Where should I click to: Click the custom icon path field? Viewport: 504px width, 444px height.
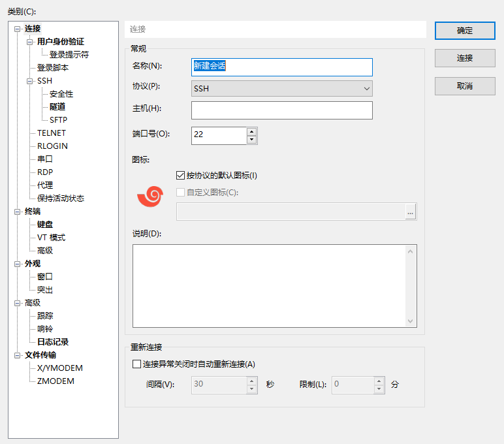point(291,212)
